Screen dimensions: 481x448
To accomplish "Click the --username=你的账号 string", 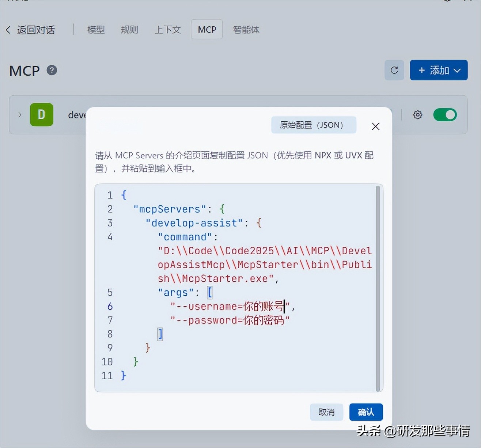I will point(230,306).
